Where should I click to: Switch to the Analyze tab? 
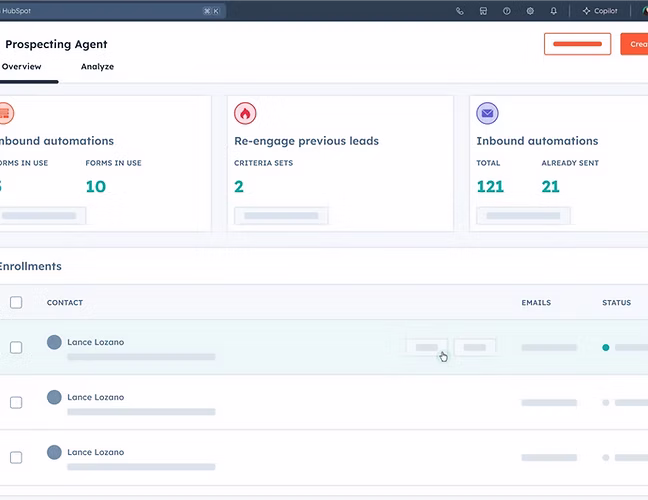(97, 67)
